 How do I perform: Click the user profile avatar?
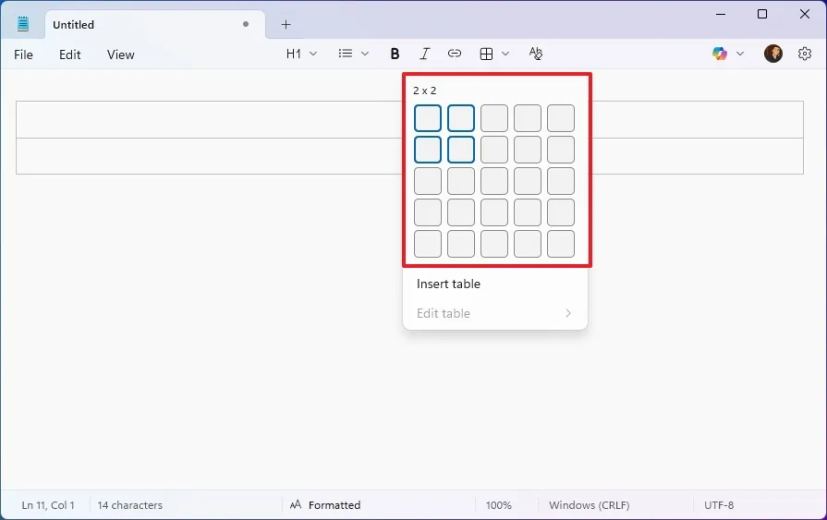click(x=773, y=54)
